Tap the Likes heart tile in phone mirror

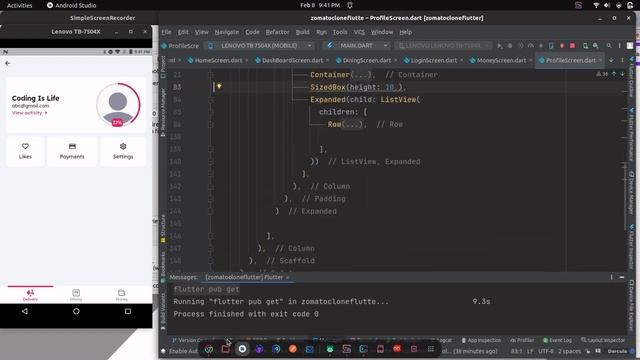[x=25, y=151]
